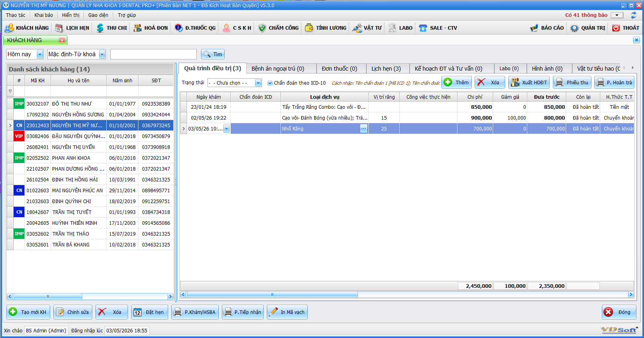The image size is (644, 338).
Task: Switch to Bệnh án ngoại trú tab
Action: pyautogui.click(x=281, y=69)
